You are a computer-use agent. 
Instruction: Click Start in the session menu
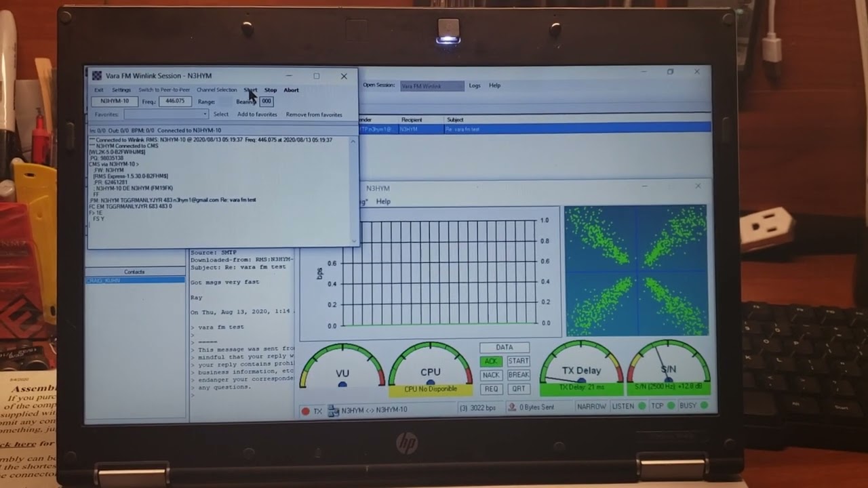pos(250,90)
